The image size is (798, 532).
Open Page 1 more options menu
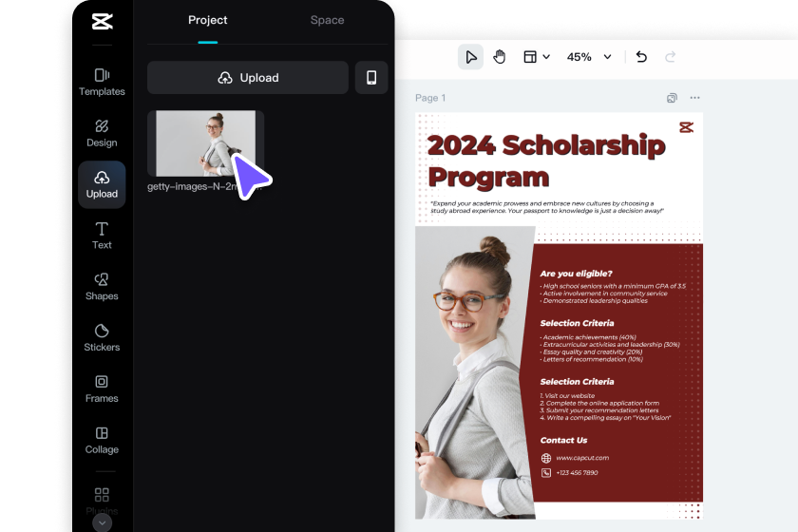(x=694, y=97)
